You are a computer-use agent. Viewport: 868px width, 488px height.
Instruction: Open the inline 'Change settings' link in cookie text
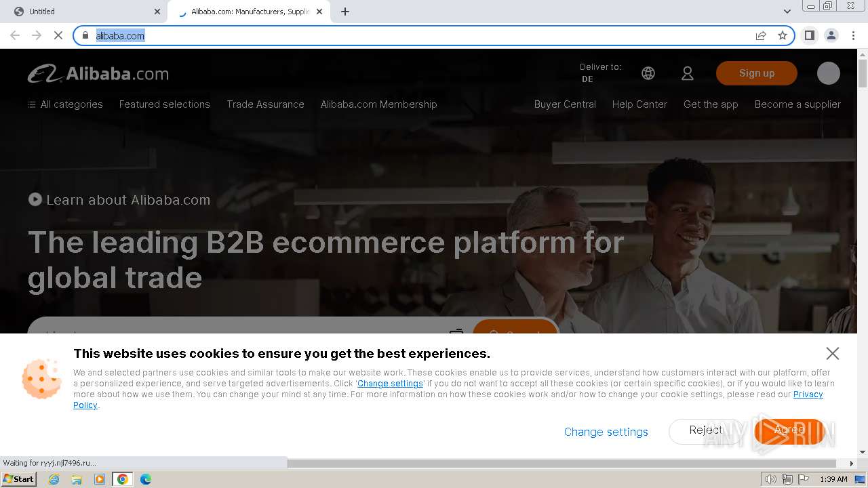pos(390,384)
